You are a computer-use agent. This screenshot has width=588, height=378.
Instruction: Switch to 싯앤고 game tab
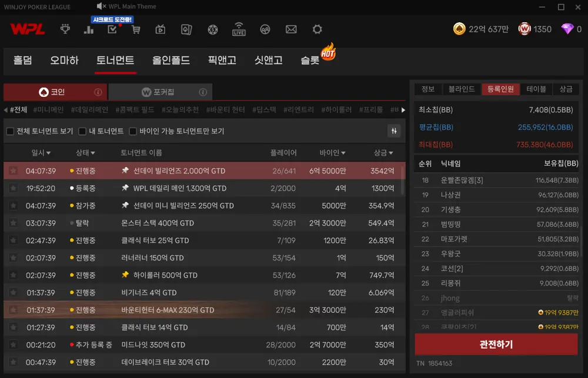(x=269, y=60)
